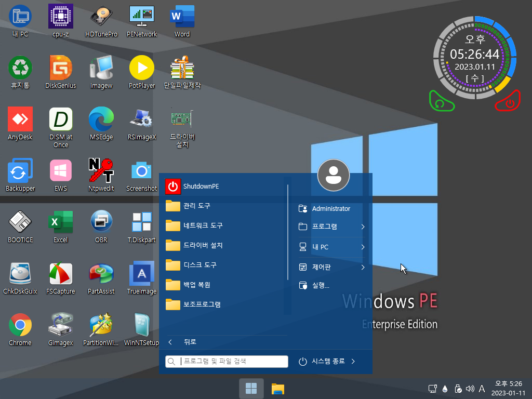532x399 pixels.
Task: Open T.Diskpart desktop shortcut
Action: [x=141, y=227]
